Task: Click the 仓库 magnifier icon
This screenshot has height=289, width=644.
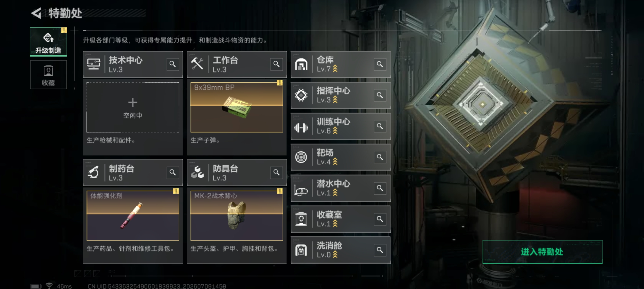Action: coord(380,64)
